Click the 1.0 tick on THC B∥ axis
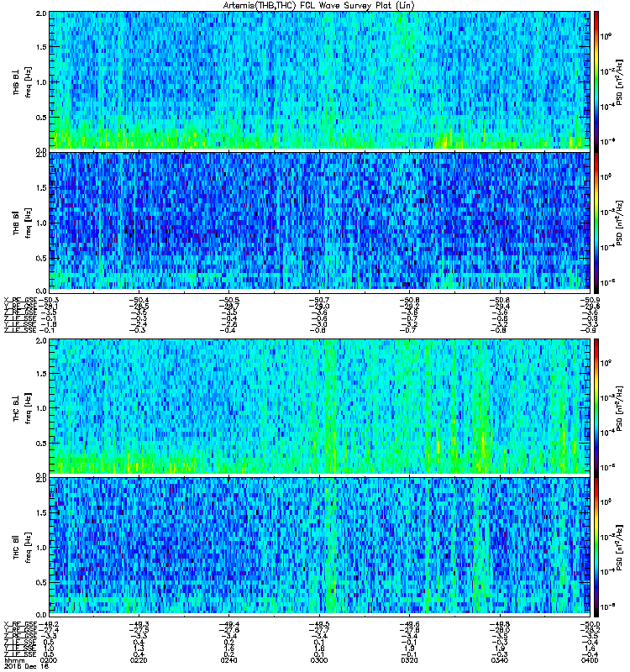The width and height of the screenshot is (630, 672). pos(41,548)
